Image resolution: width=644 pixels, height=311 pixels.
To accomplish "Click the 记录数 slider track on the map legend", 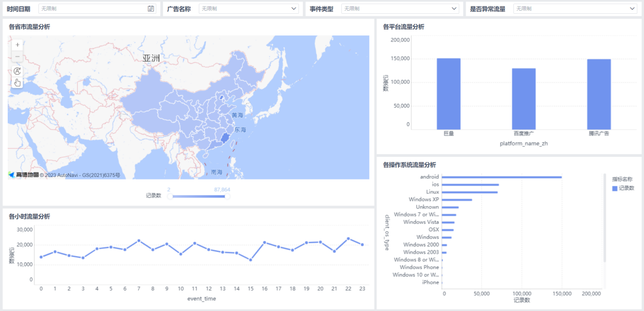I will click(x=198, y=196).
